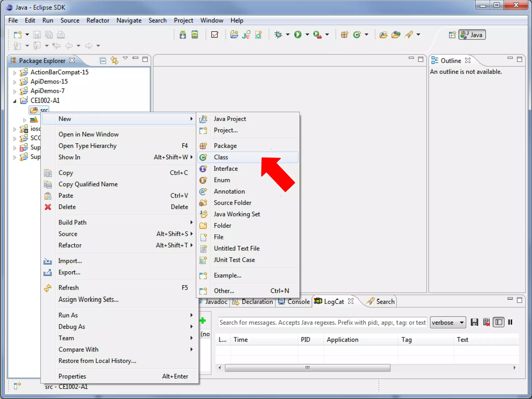Image resolution: width=532 pixels, height=399 pixels.
Task: Click the LogCat horizontal scrollbar thumb
Action: click(308, 368)
